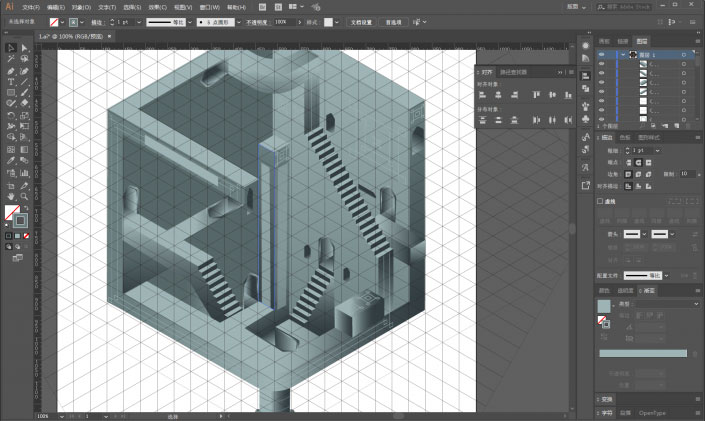Open graphic style dropdown in control bar
This screenshot has height=421, width=705.
[x=337, y=22]
